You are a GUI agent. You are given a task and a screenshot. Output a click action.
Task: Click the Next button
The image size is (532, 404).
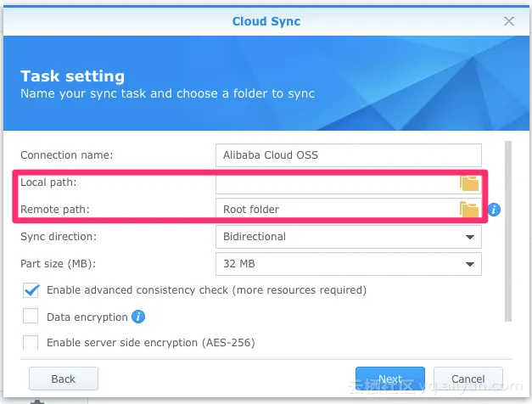[390, 379]
